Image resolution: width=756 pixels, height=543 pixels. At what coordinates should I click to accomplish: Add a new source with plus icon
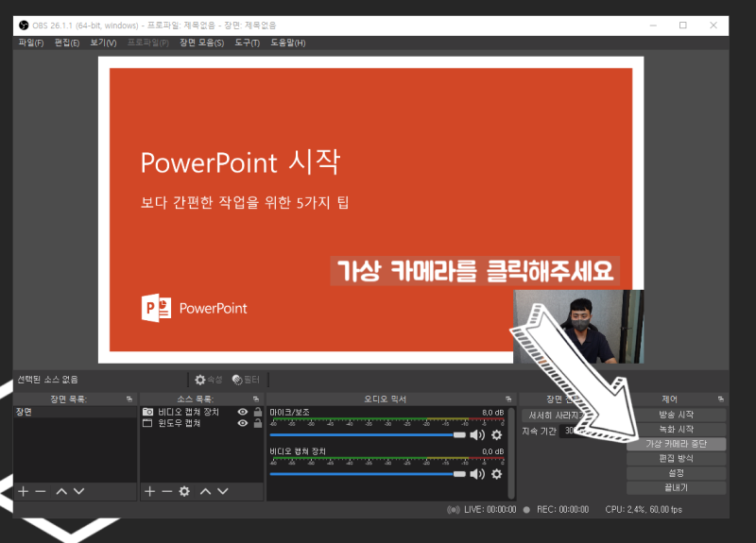(150, 491)
